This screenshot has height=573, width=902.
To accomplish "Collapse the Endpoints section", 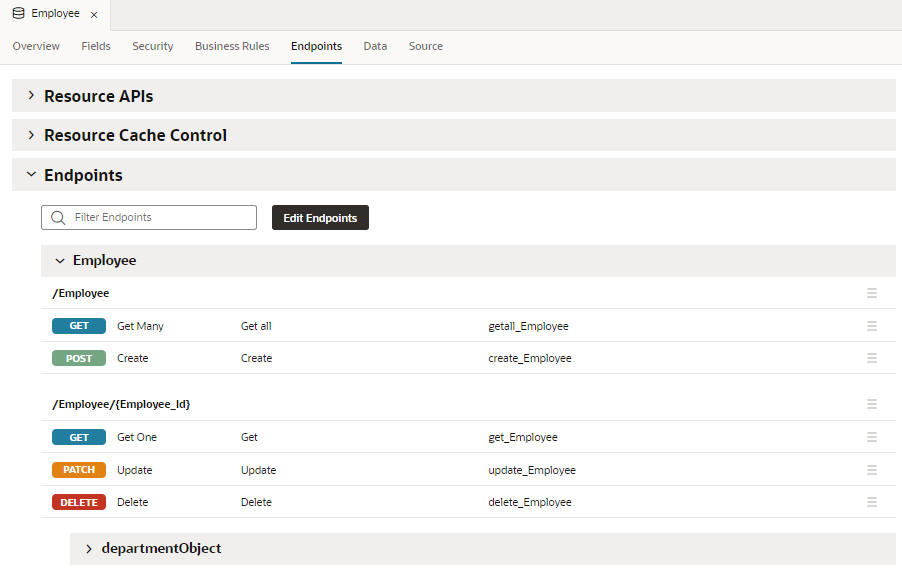I will click(32, 174).
